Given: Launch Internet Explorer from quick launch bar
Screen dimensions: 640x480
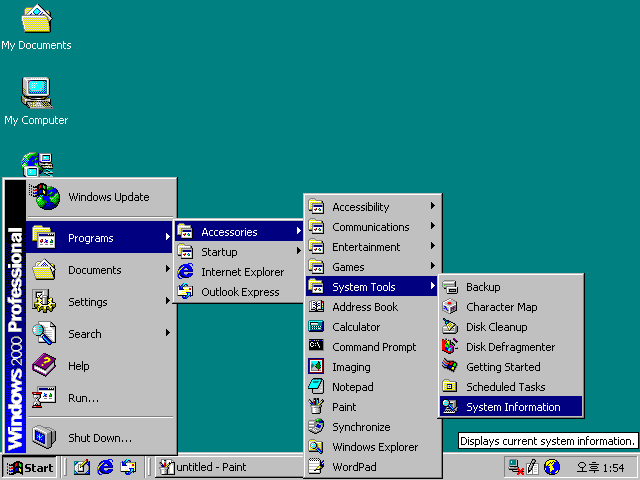Looking at the screenshot, I should point(105,467).
